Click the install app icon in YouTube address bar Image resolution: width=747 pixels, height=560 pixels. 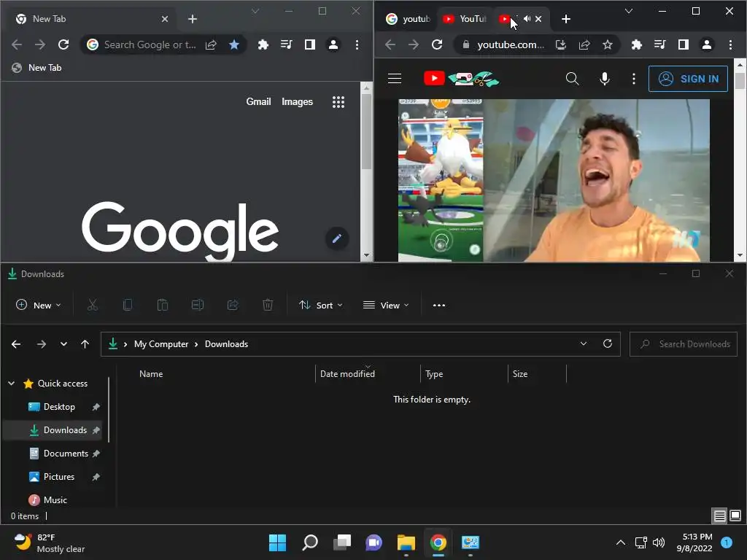point(561,44)
